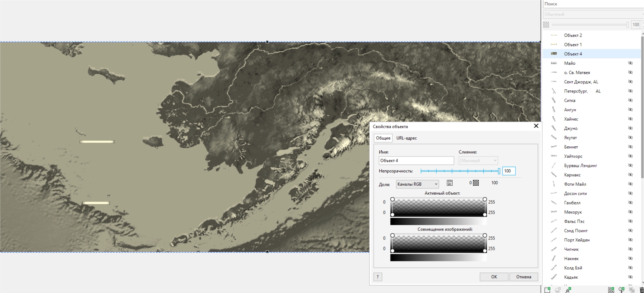The image size is (644, 293).
Task: Switch to the URL-адрес tab
Action: point(407,138)
